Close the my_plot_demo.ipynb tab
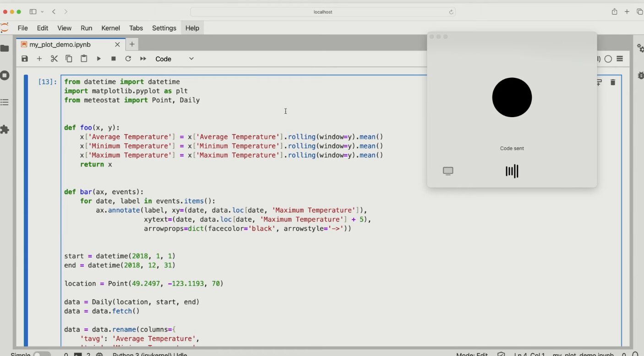Screen dimensions: 644x356 117,44
